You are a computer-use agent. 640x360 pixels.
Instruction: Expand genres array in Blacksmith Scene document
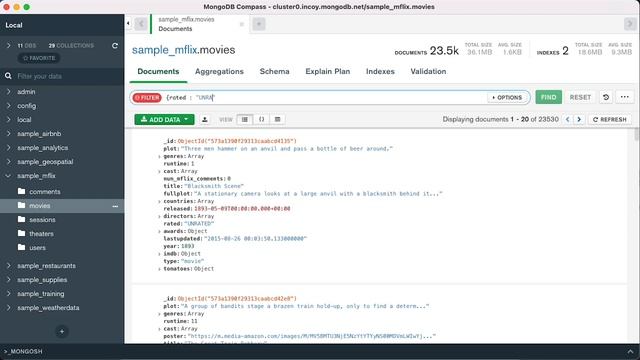point(159,156)
